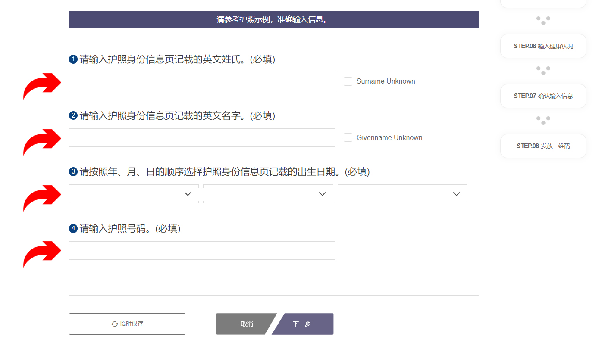Open the birth month dropdown
The image size is (602, 364).
point(268,193)
